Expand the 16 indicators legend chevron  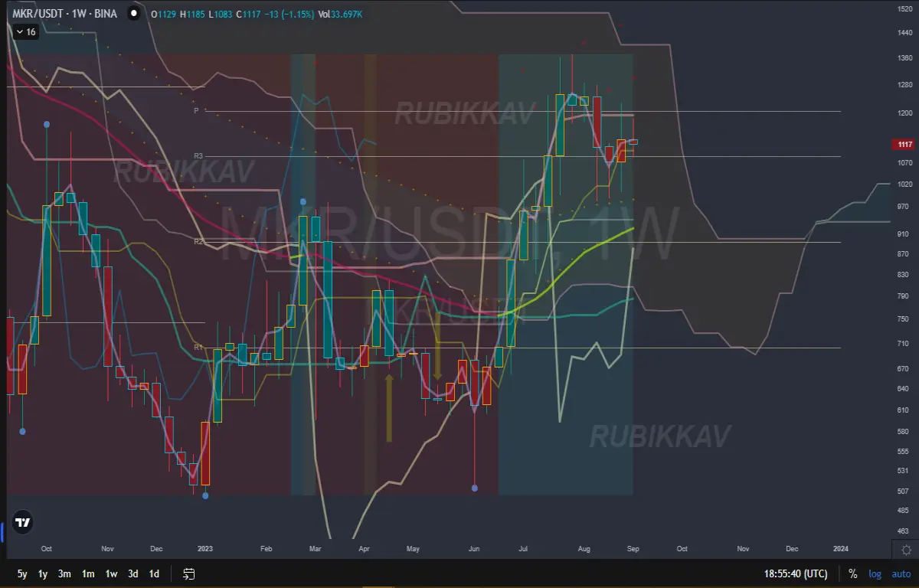pyautogui.click(x=18, y=31)
